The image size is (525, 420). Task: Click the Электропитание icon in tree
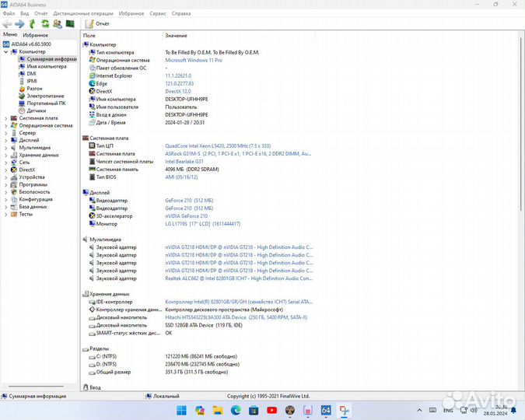22,96
